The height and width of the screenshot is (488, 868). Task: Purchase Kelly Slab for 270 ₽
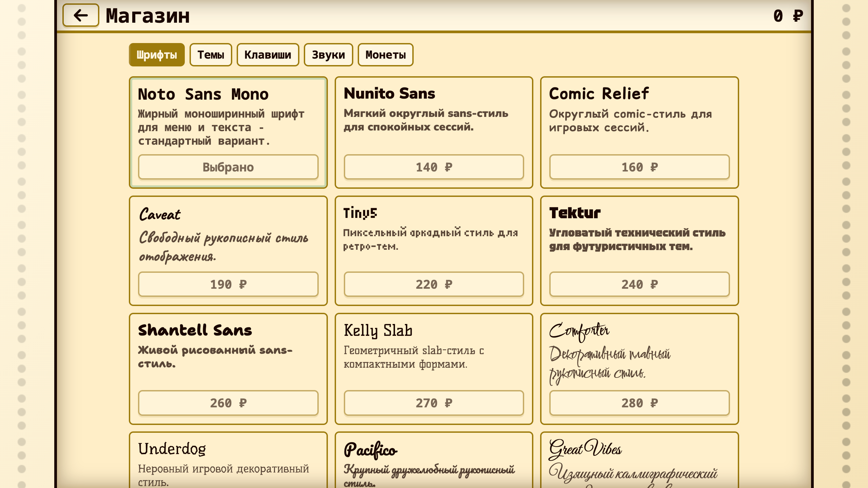(x=434, y=403)
